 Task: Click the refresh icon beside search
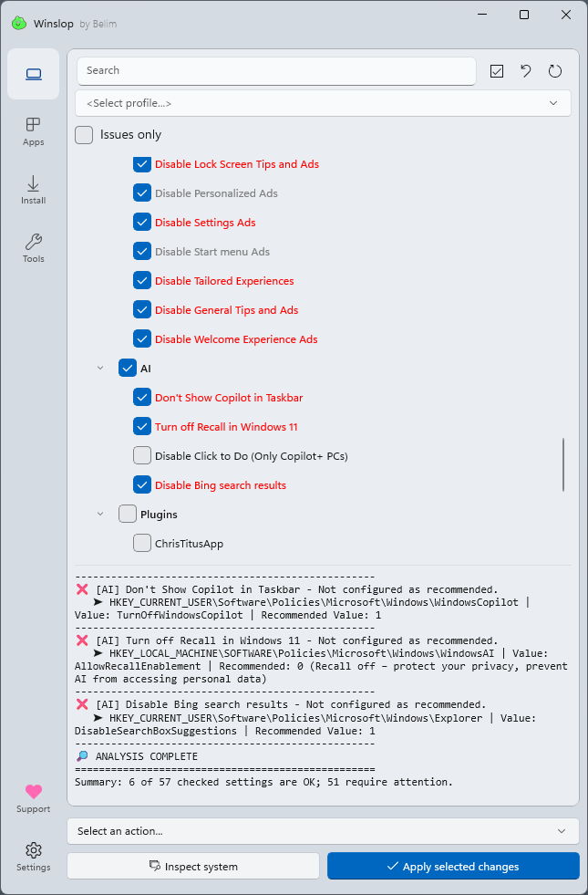click(x=555, y=71)
